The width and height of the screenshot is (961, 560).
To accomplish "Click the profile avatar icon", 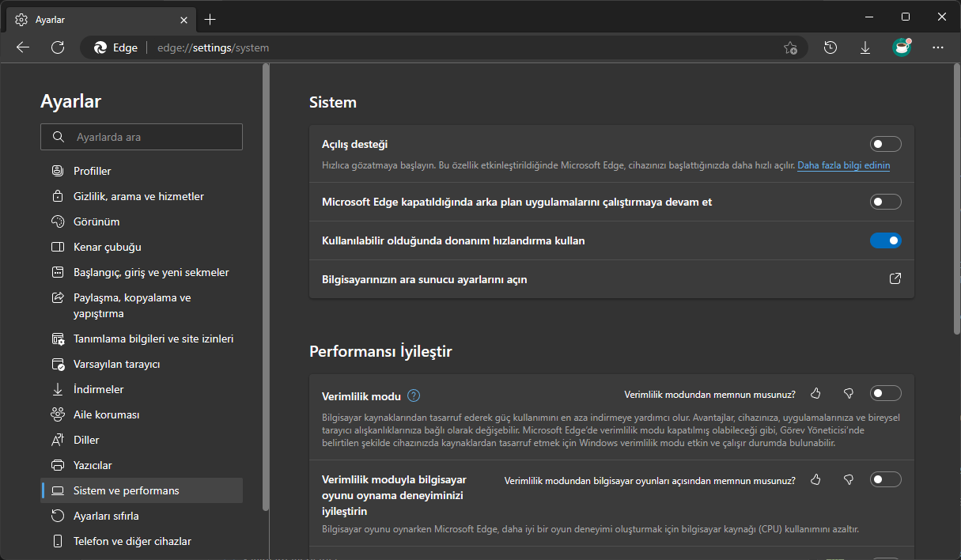I will 902,47.
